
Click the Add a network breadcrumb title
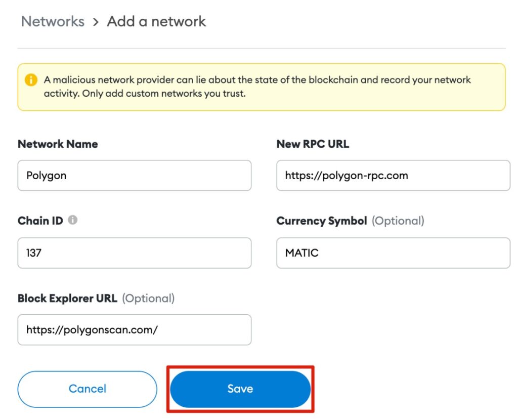coord(156,21)
